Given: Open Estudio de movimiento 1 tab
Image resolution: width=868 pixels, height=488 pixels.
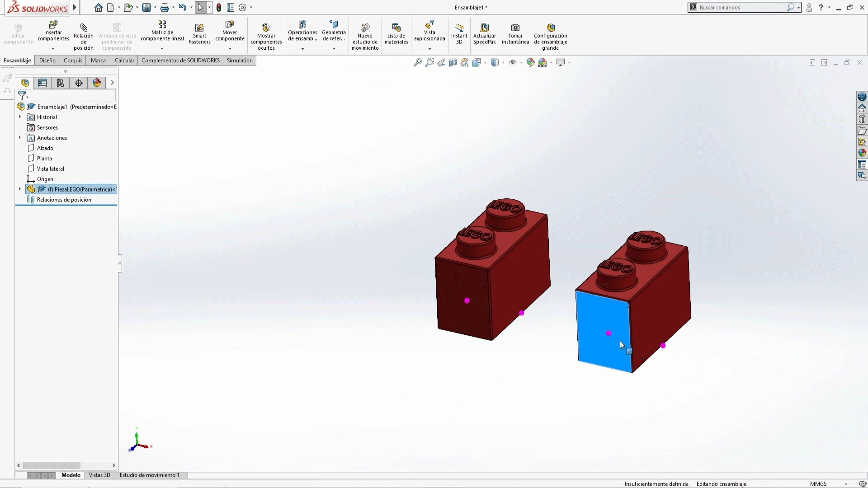Looking at the screenshot, I should pos(150,475).
